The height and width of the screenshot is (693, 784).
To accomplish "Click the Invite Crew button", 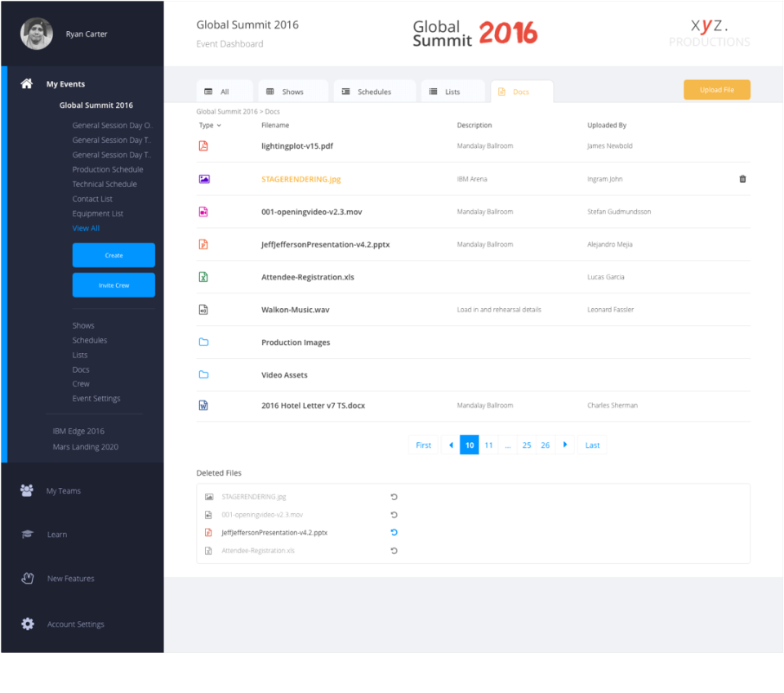I will pos(114,284).
